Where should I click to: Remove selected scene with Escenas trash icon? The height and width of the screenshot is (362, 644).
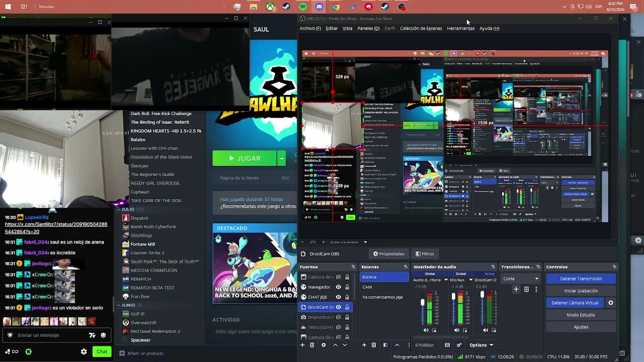374,345
